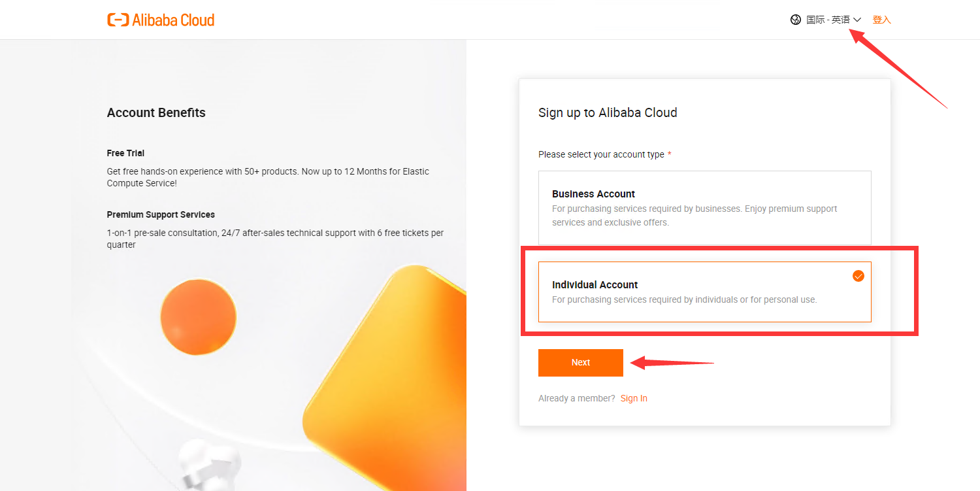Click the red arrow pointing at Next
The width and height of the screenshot is (980, 491).
[x=672, y=362]
